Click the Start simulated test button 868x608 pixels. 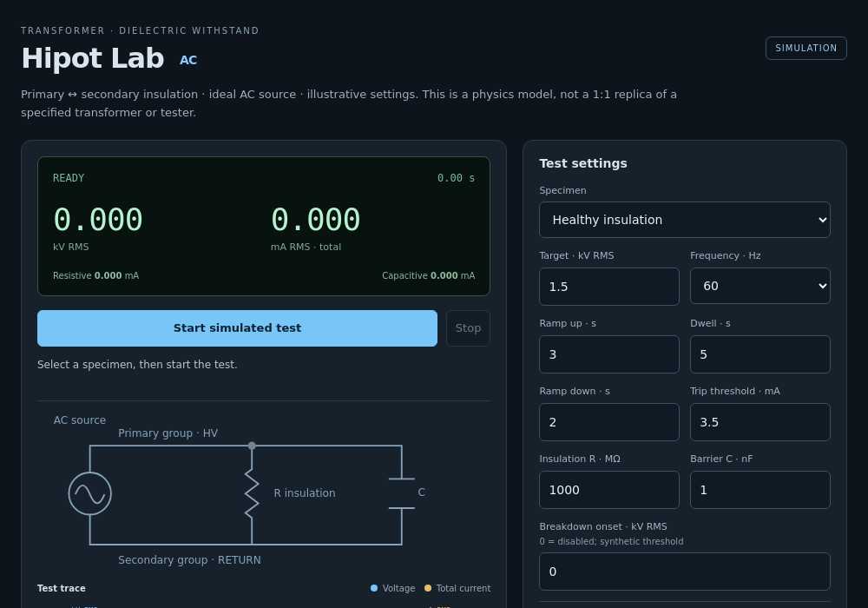[x=237, y=328]
